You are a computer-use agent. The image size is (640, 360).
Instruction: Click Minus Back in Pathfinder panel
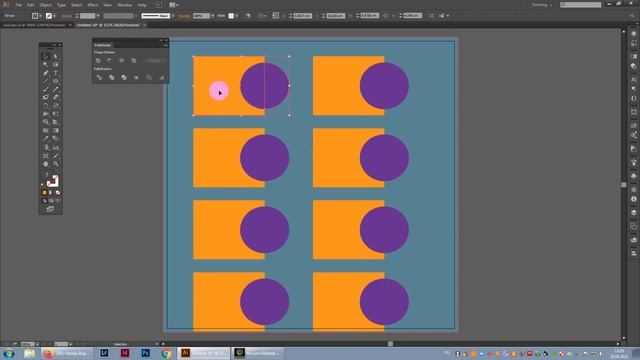point(162,77)
